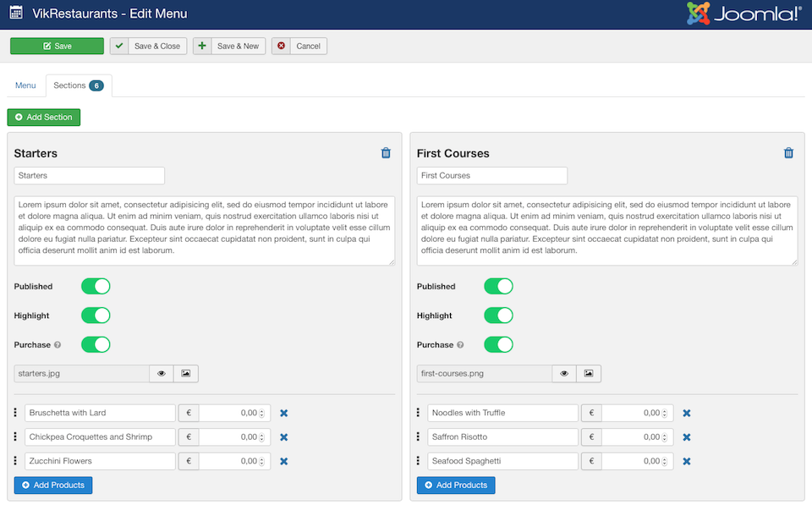The height and width of the screenshot is (505, 812).
Task: Remove Seafood Spaghetti product
Action: tap(687, 462)
